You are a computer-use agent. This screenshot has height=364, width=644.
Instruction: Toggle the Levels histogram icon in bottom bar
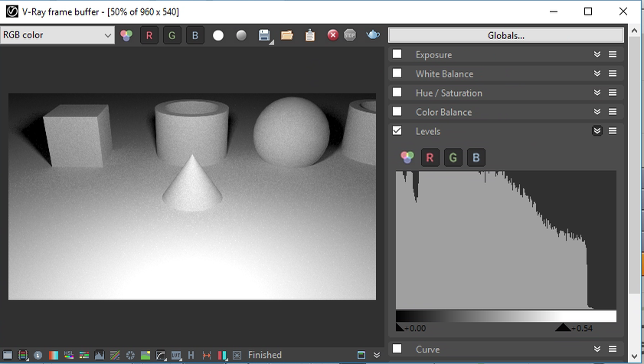click(100, 355)
